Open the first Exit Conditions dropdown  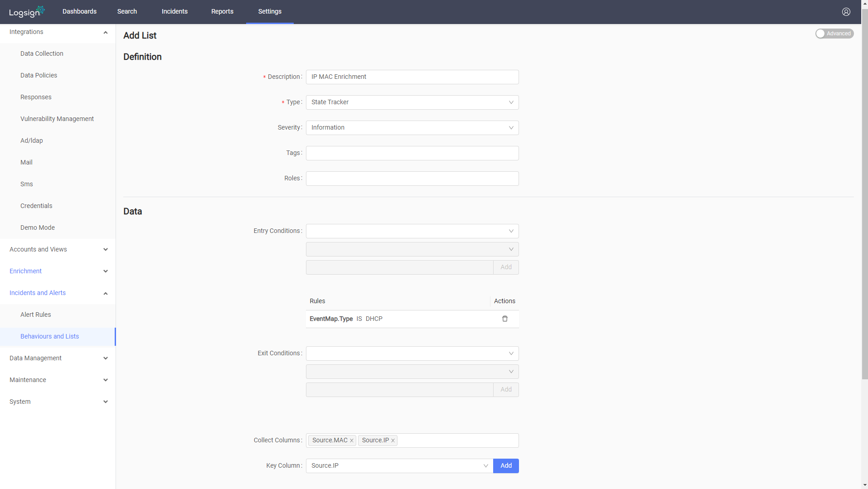coord(412,353)
